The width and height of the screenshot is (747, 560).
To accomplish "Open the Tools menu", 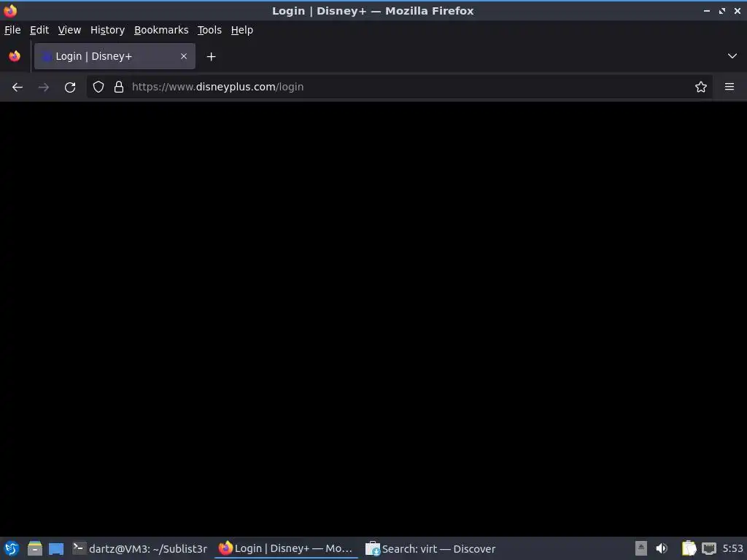I will 209,30.
